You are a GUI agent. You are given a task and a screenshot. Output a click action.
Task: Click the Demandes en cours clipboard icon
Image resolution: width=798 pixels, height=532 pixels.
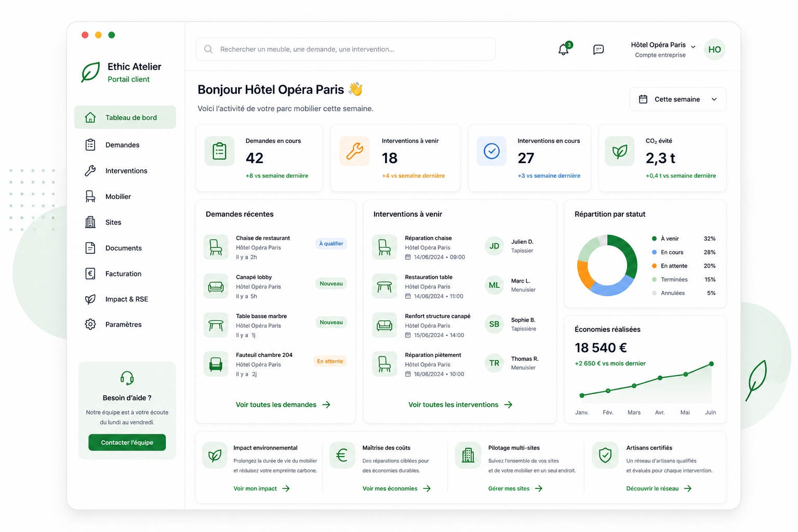(x=219, y=151)
